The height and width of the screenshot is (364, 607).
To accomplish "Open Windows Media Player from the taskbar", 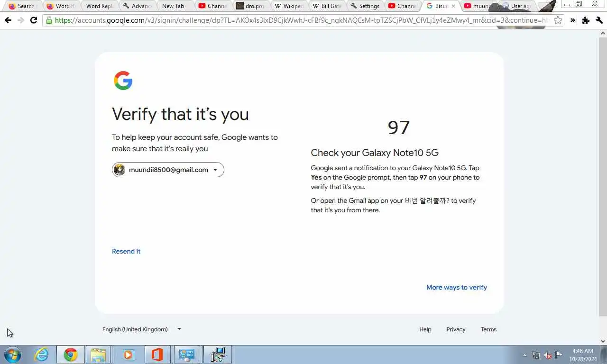I will coord(128,355).
